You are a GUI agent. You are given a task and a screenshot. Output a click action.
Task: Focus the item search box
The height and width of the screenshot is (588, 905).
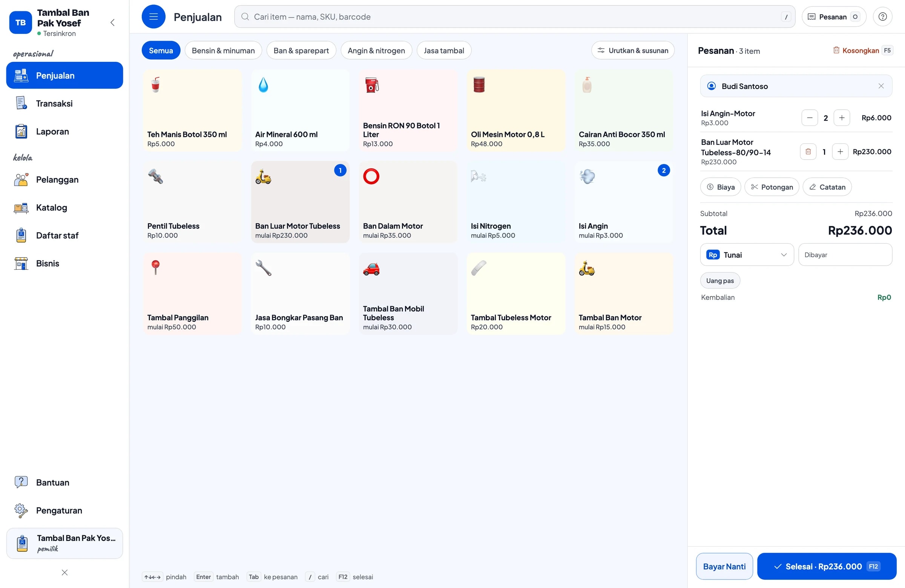point(514,17)
